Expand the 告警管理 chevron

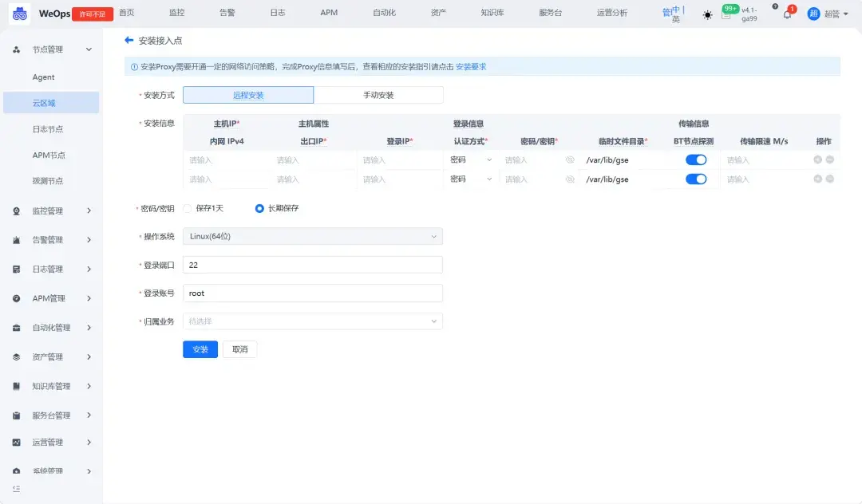coord(89,240)
